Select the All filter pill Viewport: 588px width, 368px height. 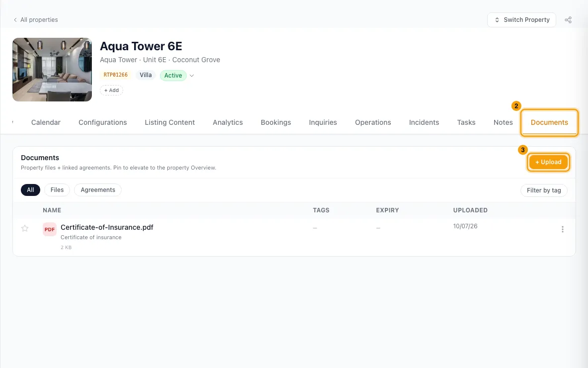pos(30,190)
